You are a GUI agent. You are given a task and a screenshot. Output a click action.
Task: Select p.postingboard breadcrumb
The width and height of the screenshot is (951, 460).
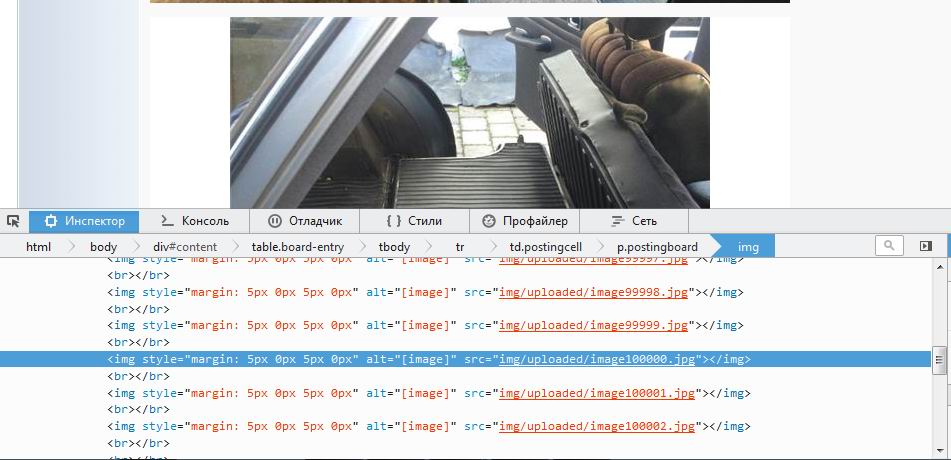coord(656,247)
